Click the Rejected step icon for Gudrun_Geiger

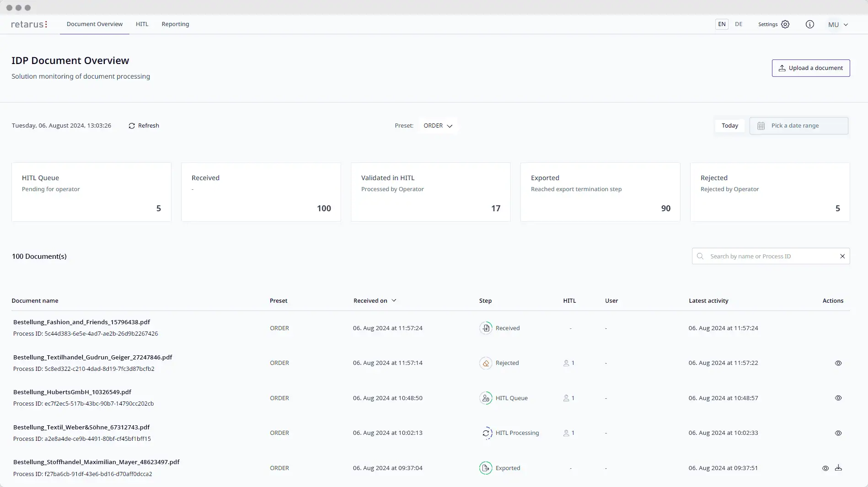tap(486, 363)
